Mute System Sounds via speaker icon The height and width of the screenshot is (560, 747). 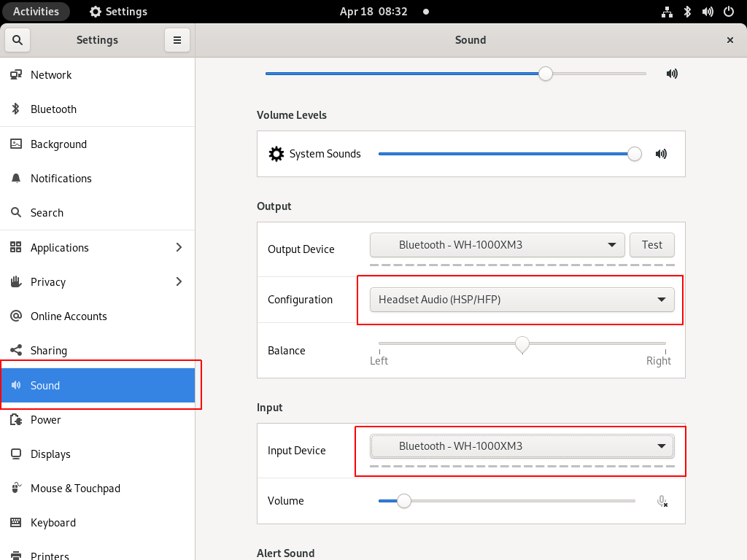tap(661, 154)
